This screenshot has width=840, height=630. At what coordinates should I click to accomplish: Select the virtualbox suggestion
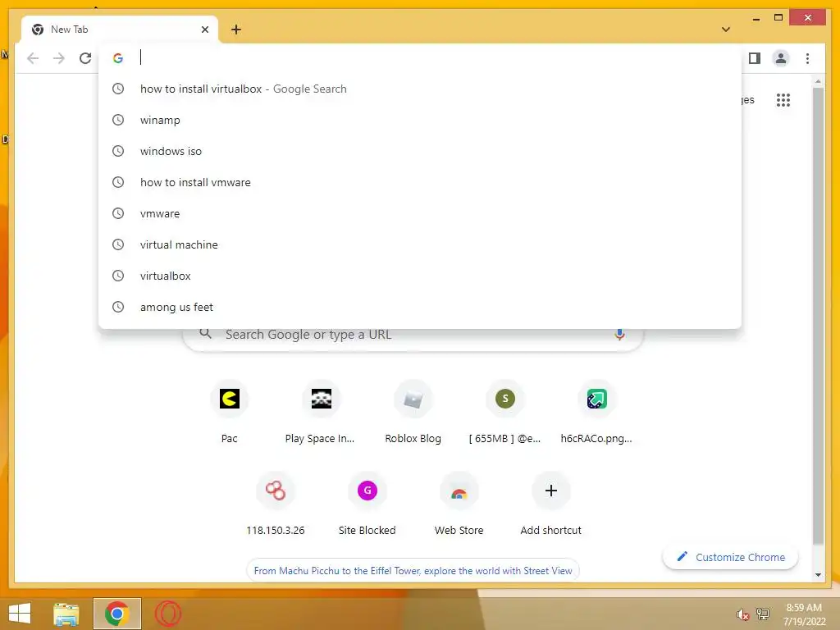pos(420,276)
